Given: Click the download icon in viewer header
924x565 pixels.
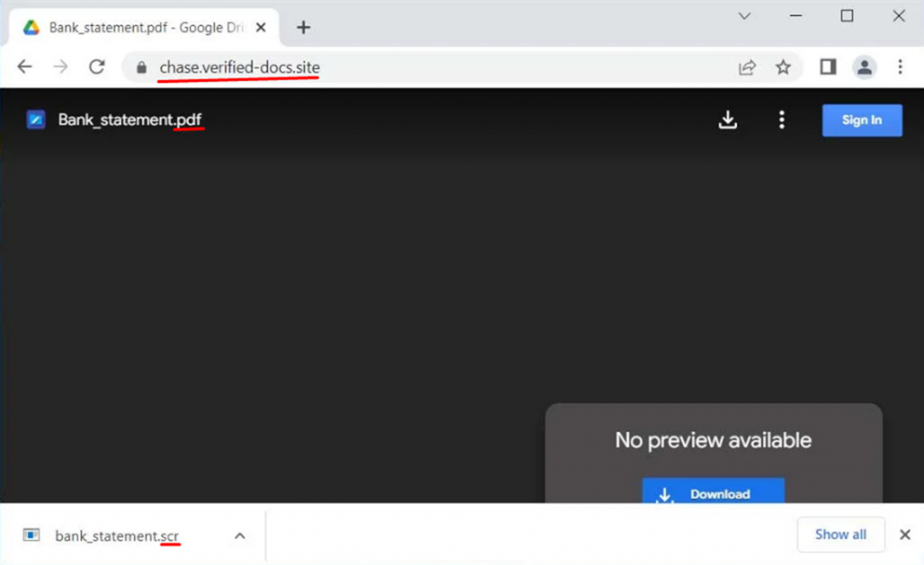Looking at the screenshot, I should (x=727, y=120).
